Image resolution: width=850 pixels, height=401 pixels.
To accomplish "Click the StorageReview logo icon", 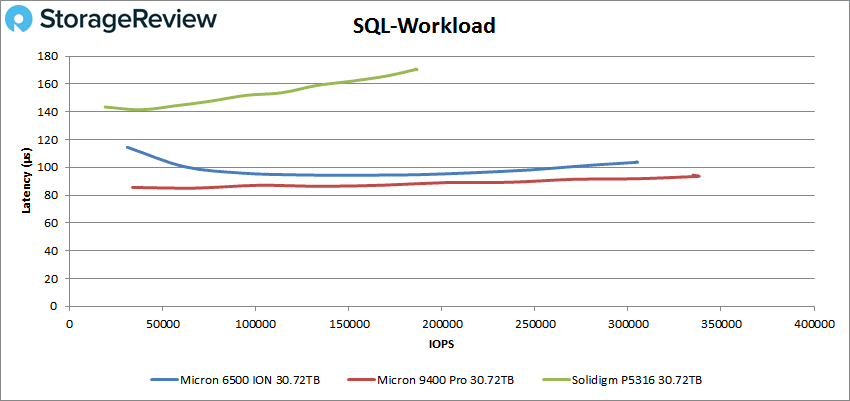I will [x=19, y=21].
